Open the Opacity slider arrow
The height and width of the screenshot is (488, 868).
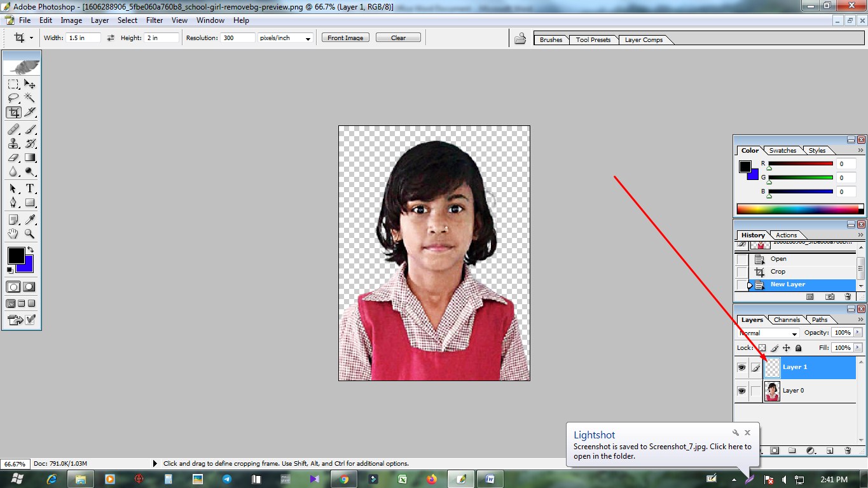tap(858, 333)
